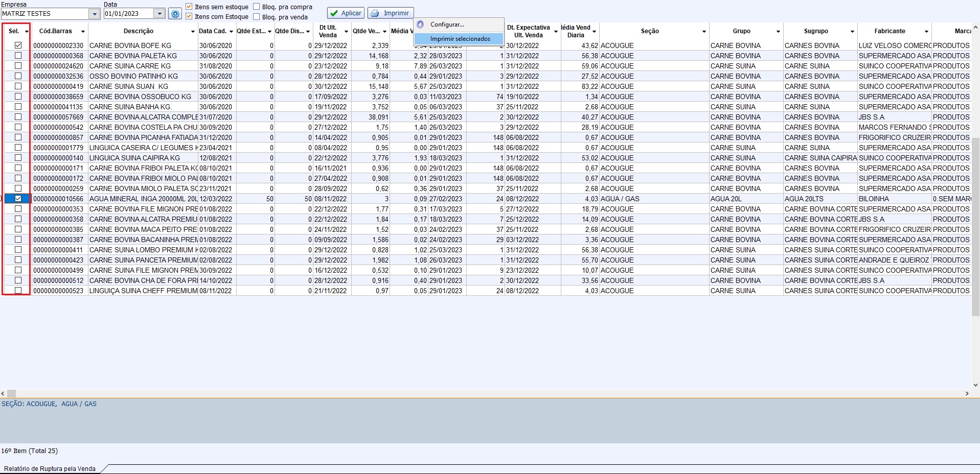Open Seção column filter arrow
Image resolution: width=980 pixels, height=474 pixels.
pos(704,32)
